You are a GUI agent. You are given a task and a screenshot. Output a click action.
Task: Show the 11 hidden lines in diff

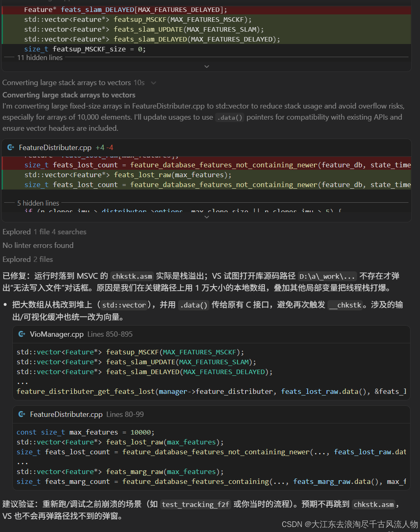coord(40,58)
